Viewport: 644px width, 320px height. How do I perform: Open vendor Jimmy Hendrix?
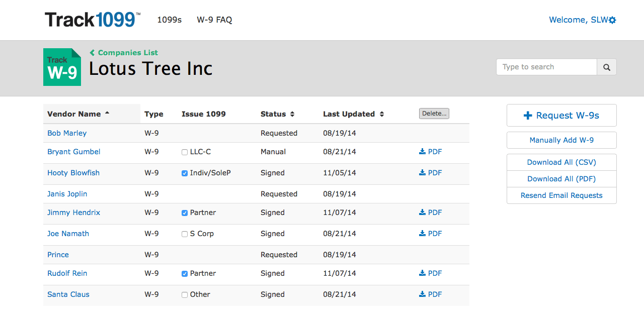[x=74, y=212]
